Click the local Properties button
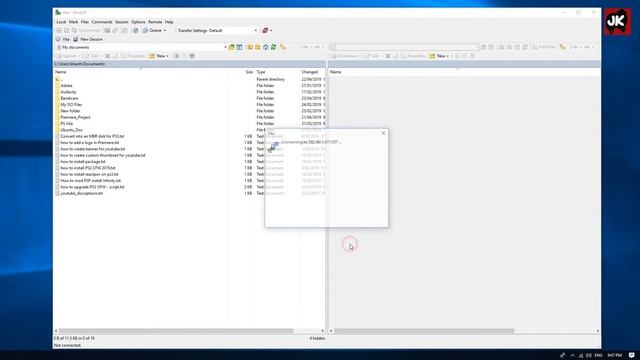The width and height of the screenshot is (640, 360). point(132,56)
